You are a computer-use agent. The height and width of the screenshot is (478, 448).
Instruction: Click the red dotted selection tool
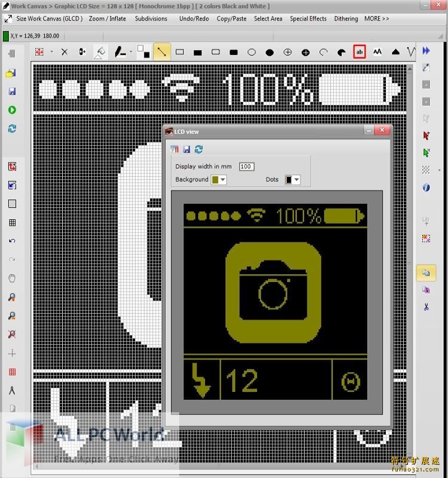click(x=39, y=52)
